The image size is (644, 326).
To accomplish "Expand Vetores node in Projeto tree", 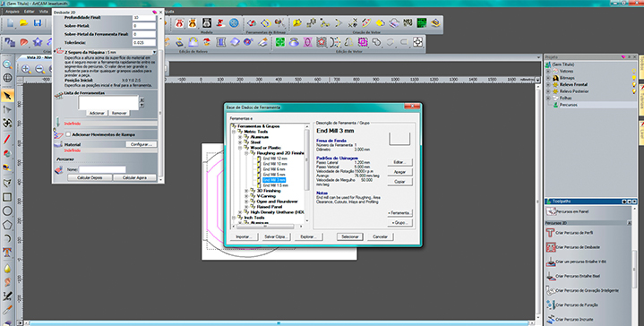I will pos(548,71).
